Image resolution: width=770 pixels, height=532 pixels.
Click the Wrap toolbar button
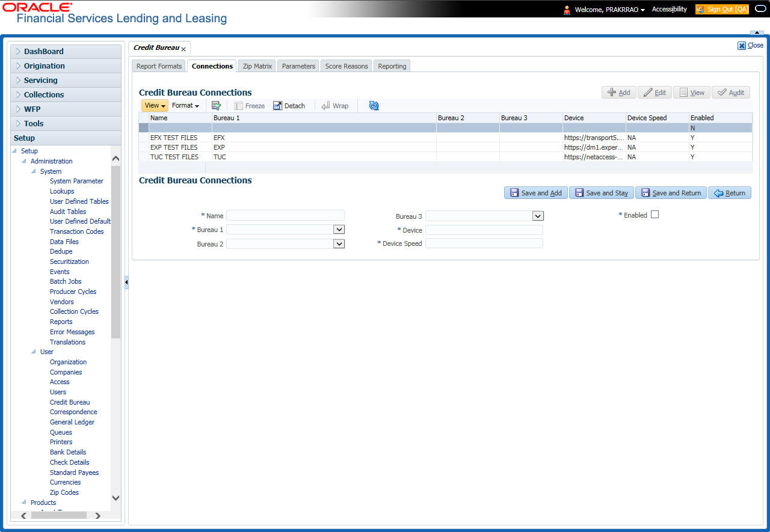335,106
